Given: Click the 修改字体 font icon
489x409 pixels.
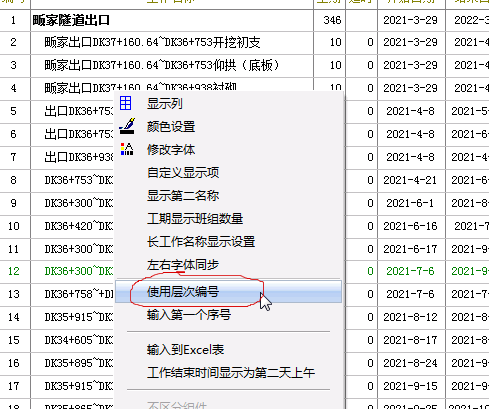Looking at the screenshot, I should 127,149.
